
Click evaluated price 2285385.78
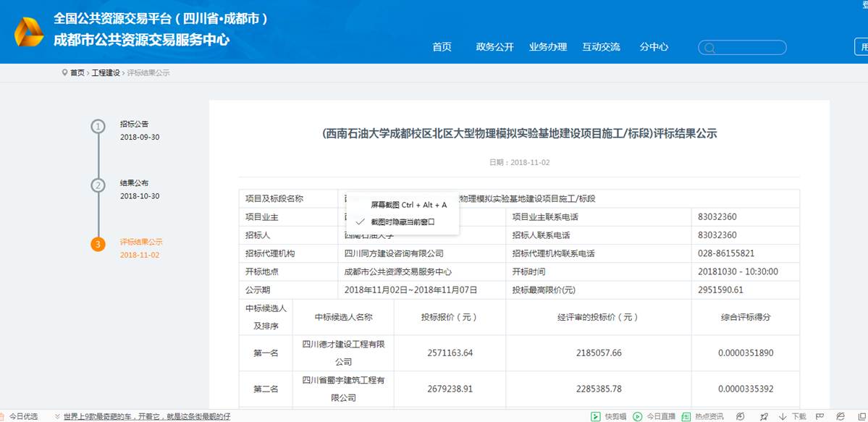(599, 389)
